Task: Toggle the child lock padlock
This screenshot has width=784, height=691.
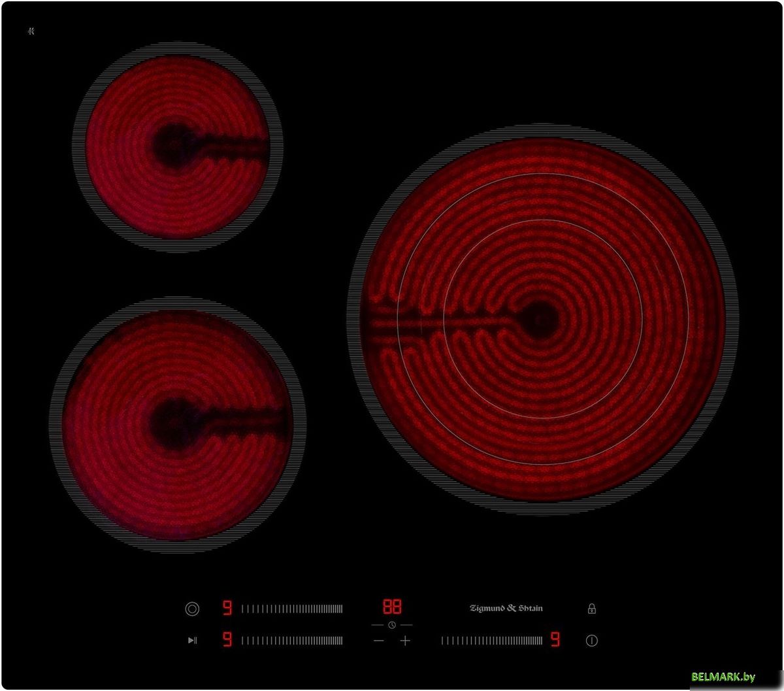Action: pos(591,609)
